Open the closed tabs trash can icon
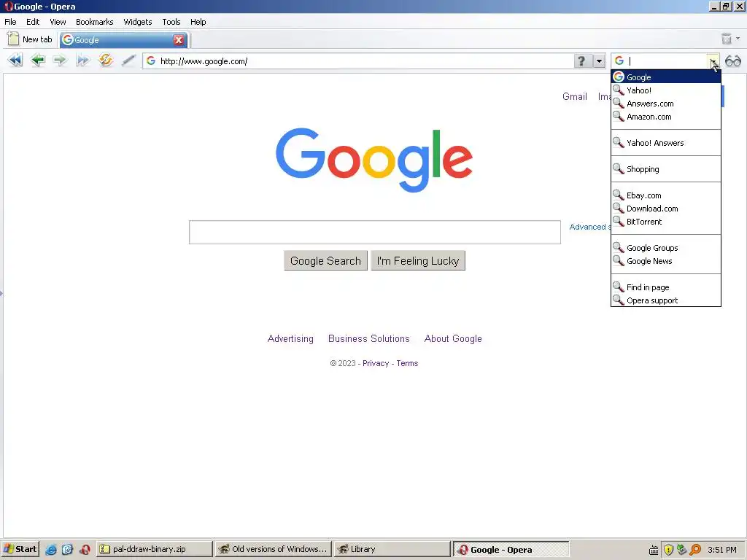This screenshot has width=747, height=560. pyautogui.click(x=726, y=39)
